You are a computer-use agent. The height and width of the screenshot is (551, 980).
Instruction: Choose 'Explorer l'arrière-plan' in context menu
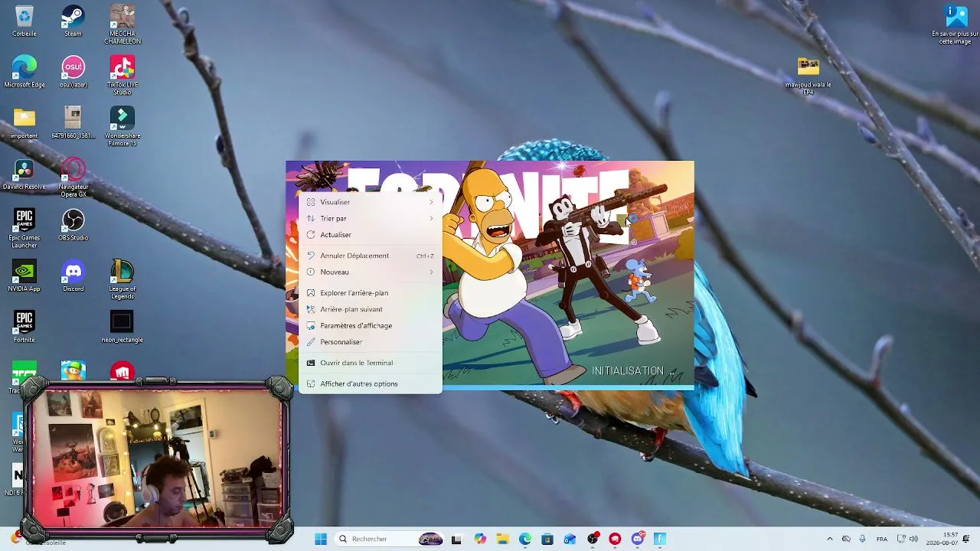point(371,292)
